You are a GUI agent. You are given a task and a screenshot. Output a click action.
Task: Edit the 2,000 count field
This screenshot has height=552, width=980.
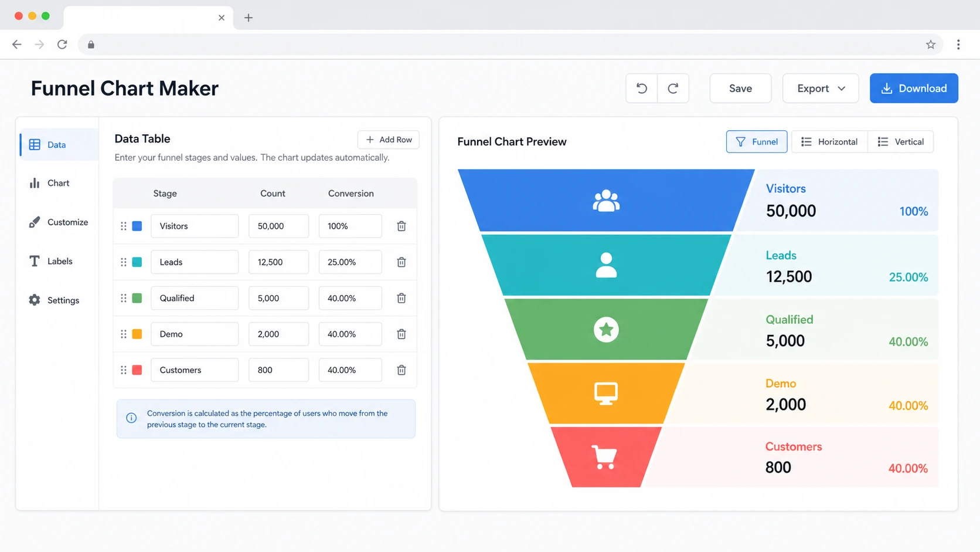tap(278, 334)
